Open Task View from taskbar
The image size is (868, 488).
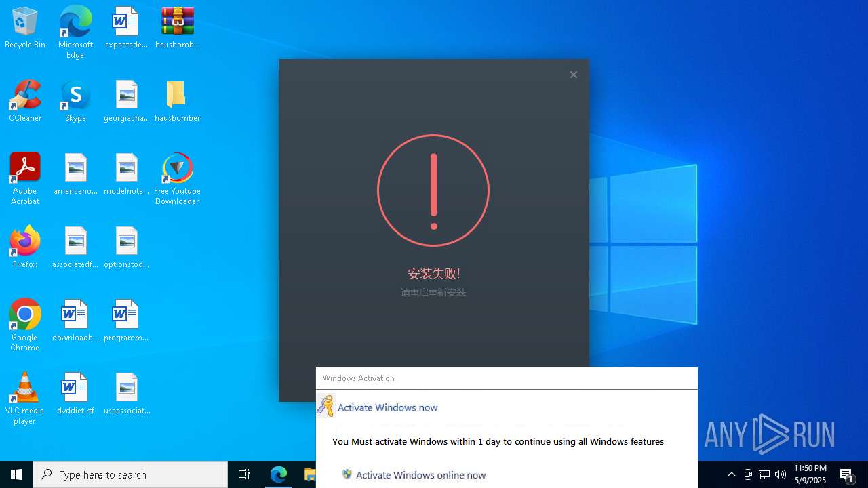click(244, 474)
